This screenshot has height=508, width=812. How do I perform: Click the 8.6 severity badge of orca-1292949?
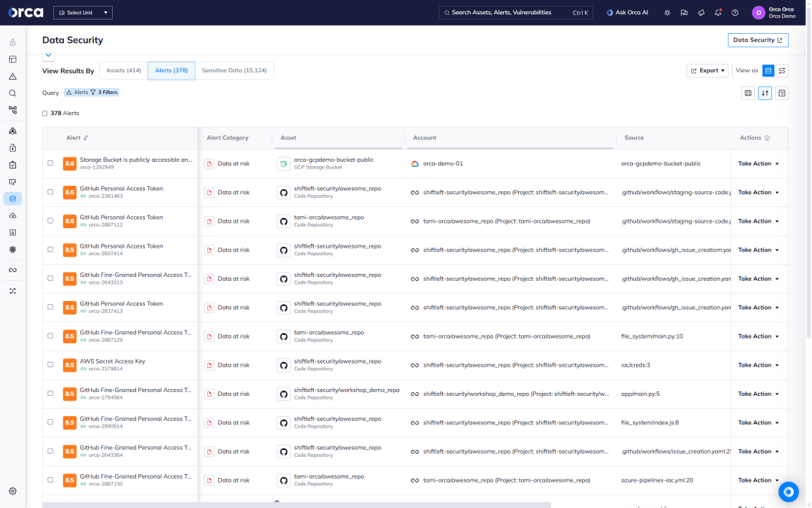pos(69,164)
